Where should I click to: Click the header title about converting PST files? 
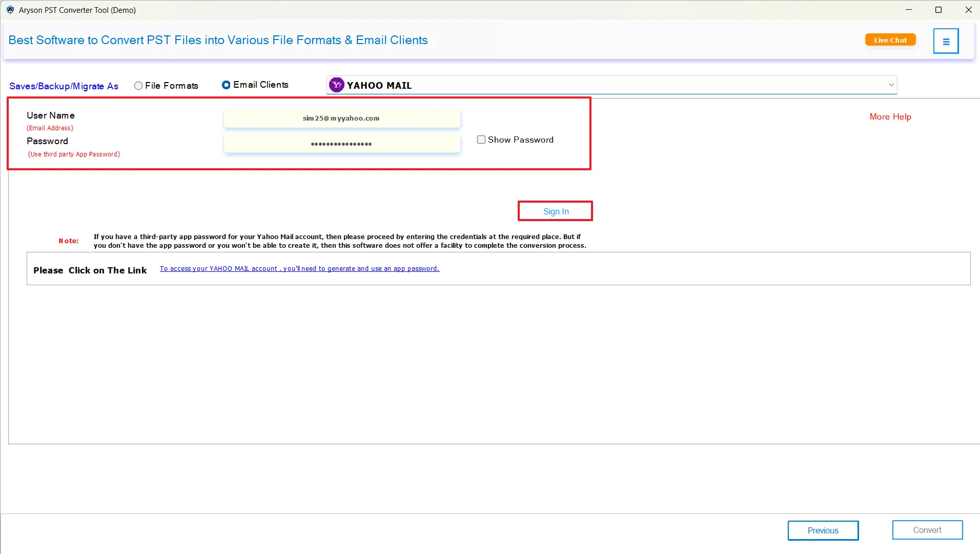pos(218,40)
